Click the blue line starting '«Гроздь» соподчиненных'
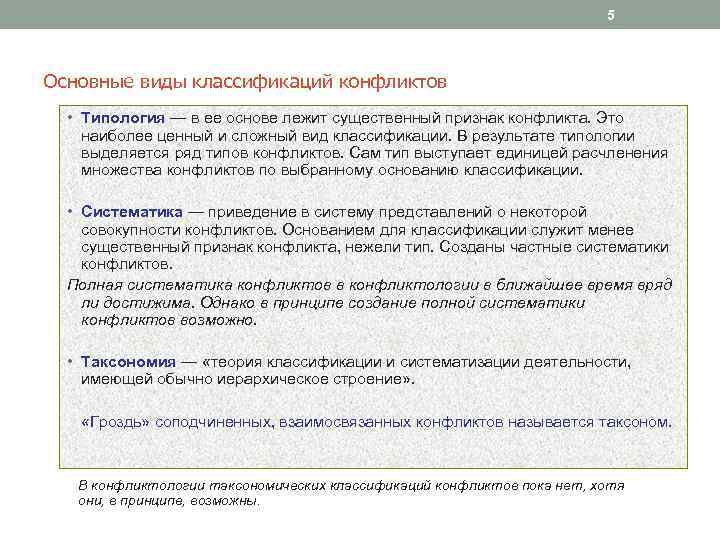720x540 pixels. [376, 422]
